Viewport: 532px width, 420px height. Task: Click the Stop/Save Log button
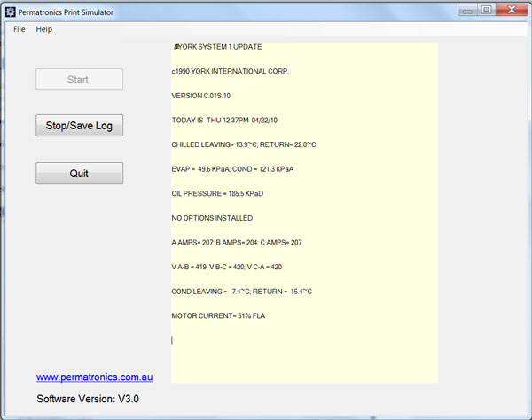click(80, 126)
